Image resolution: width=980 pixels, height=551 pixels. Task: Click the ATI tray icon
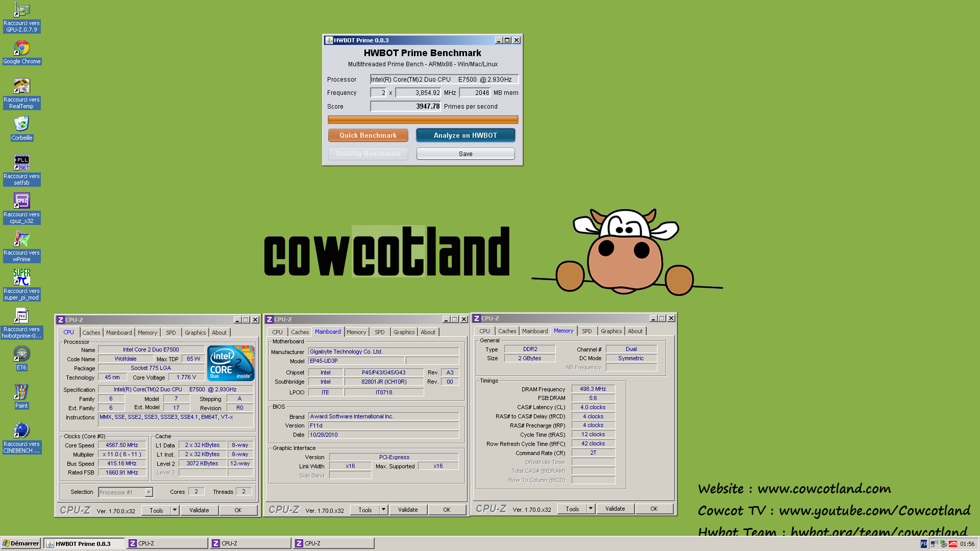coord(953,544)
